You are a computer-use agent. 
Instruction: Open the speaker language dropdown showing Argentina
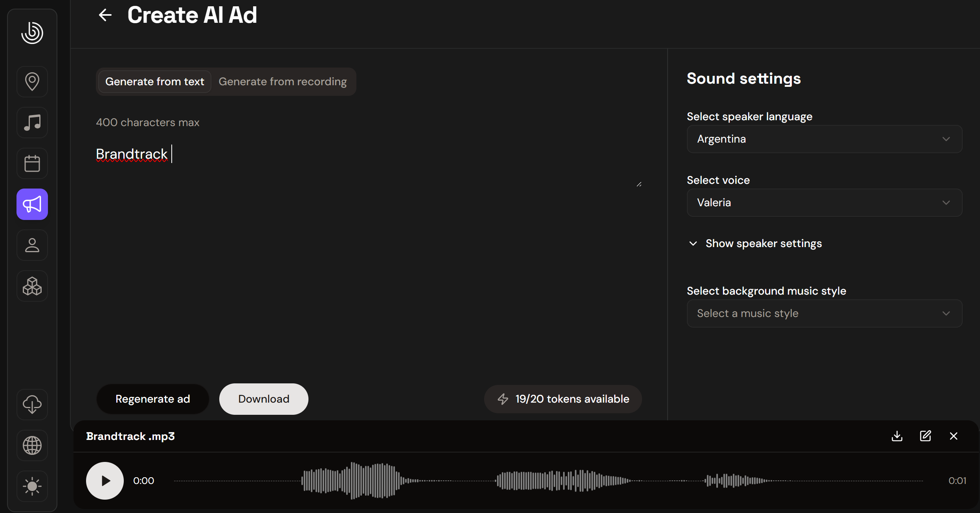(824, 139)
